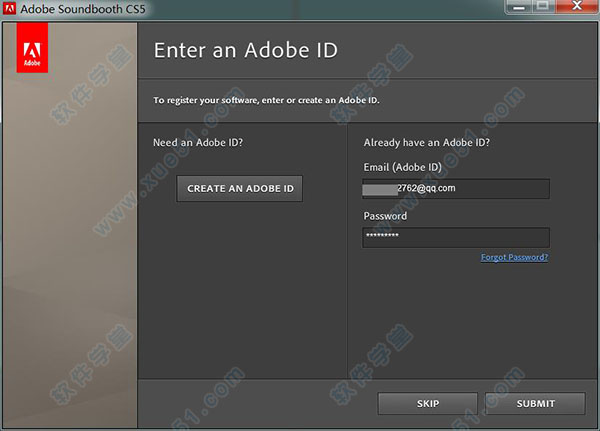This screenshot has height=431, width=600.
Task: Click the 'Enter an Adobe ID' heading
Action: (246, 51)
